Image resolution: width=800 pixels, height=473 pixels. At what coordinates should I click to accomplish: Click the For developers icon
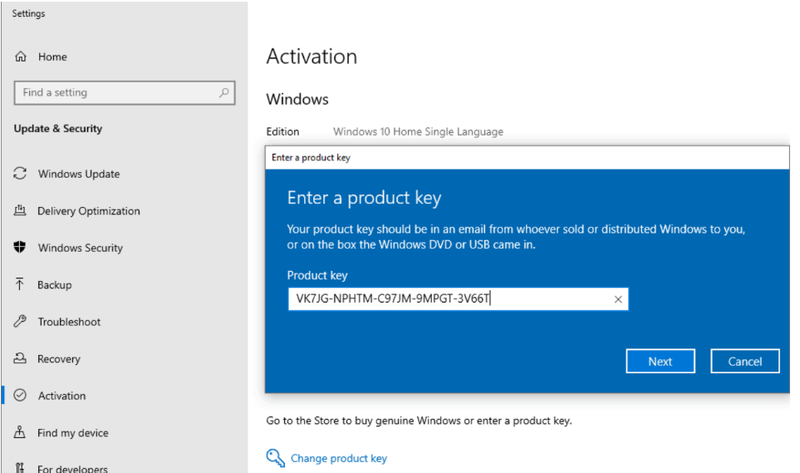pyautogui.click(x=19, y=467)
